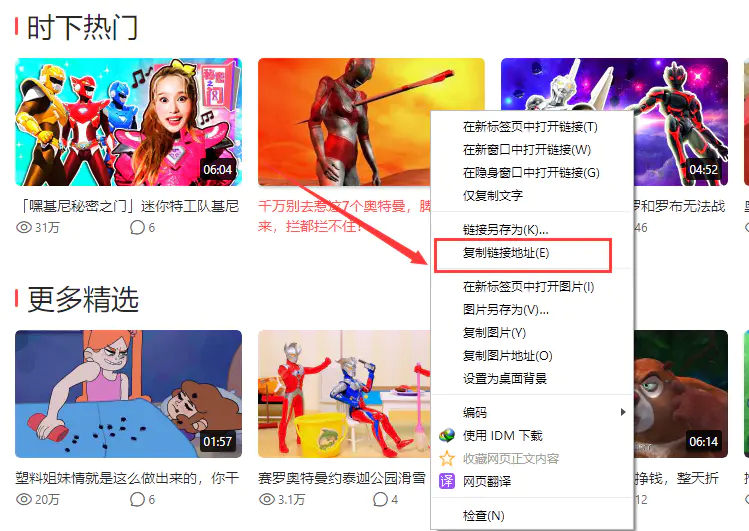Click comment bubble icon under 塑料姐妹情 video
Image resolution: width=749 pixels, height=531 pixels.
pos(137,499)
